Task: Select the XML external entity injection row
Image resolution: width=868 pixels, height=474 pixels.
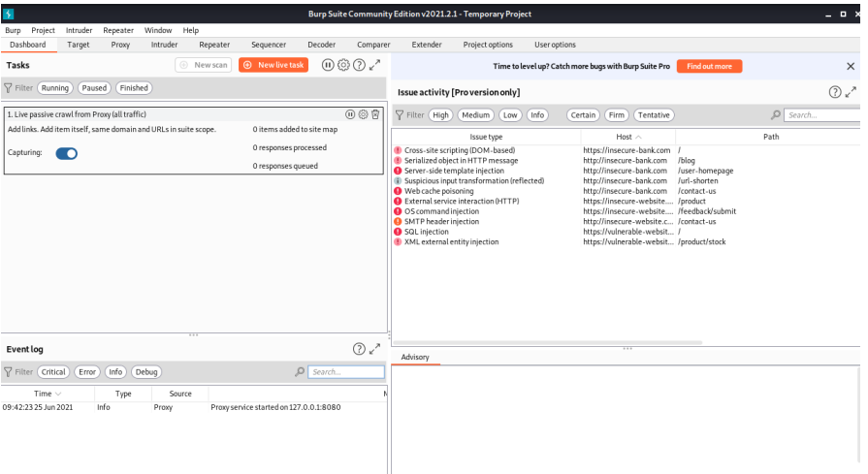Action: point(626,242)
